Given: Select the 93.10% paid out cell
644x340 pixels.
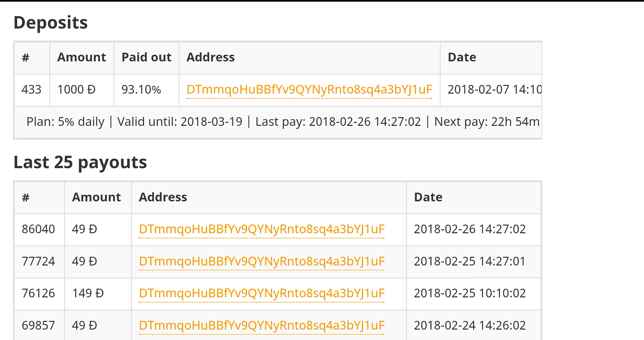Looking at the screenshot, I should (x=146, y=90).
